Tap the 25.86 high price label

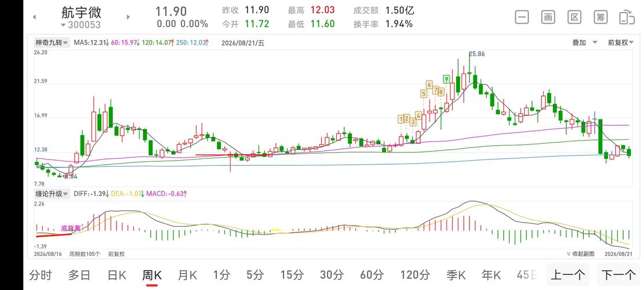pos(476,53)
